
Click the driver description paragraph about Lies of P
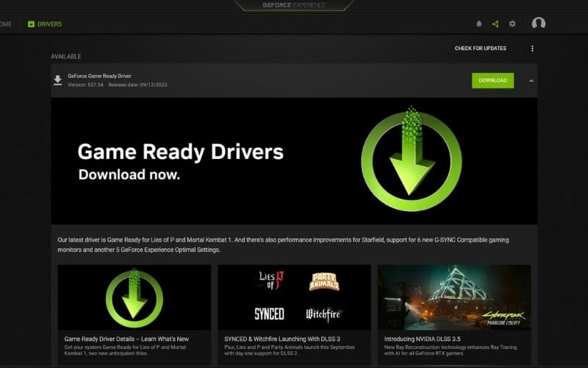283,244
